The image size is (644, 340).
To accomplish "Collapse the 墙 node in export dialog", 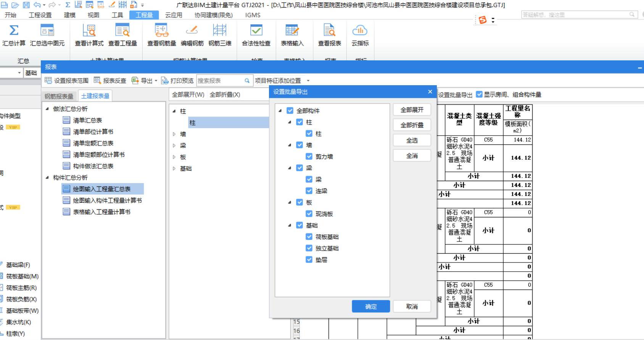I will point(290,145).
